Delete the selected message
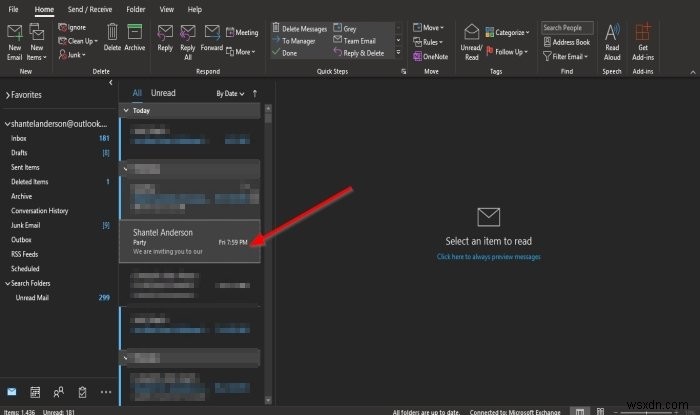700x415 pixels. point(112,37)
